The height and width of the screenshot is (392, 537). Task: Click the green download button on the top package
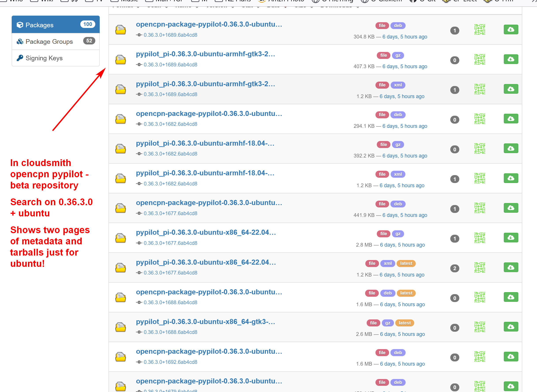[x=511, y=29]
